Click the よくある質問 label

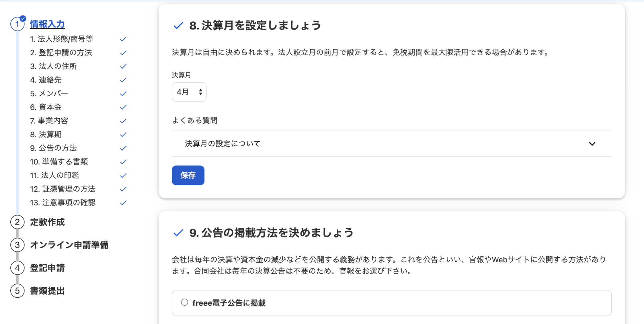[x=195, y=120]
